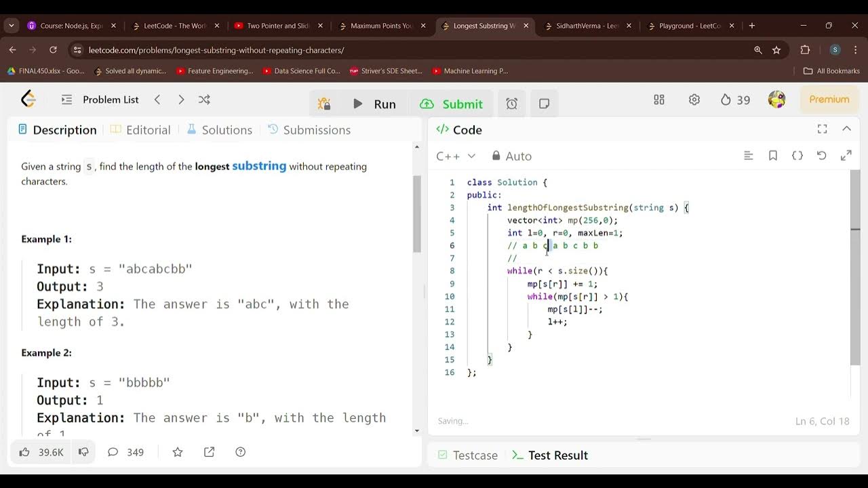Image resolution: width=868 pixels, height=488 pixels.
Task: Click the format code lines icon
Action: (749, 156)
